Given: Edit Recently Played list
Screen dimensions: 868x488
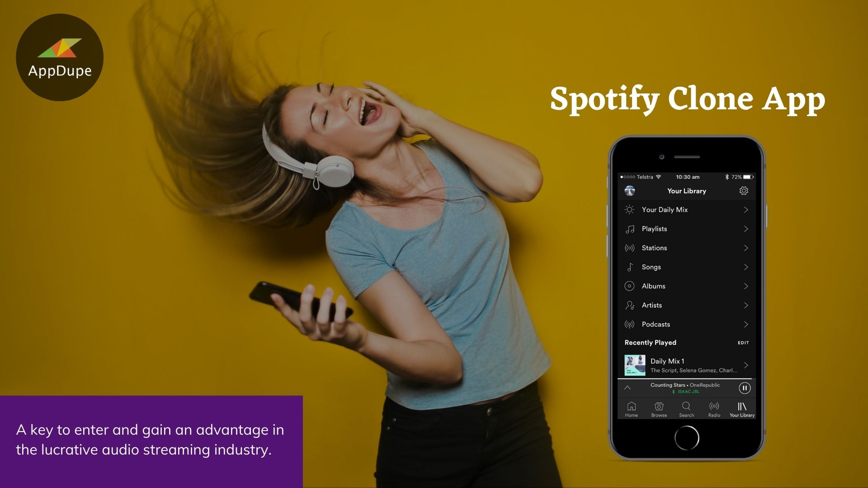Looking at the screenshot, I should tap(744, 343).
